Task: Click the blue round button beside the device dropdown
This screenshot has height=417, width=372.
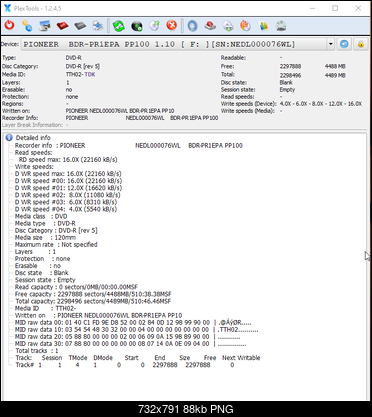Action: click(x=344, y=44)
